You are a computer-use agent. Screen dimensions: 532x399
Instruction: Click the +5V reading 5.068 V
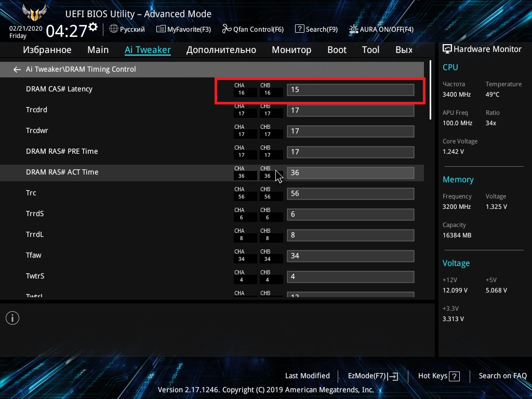tap(496, 290)
